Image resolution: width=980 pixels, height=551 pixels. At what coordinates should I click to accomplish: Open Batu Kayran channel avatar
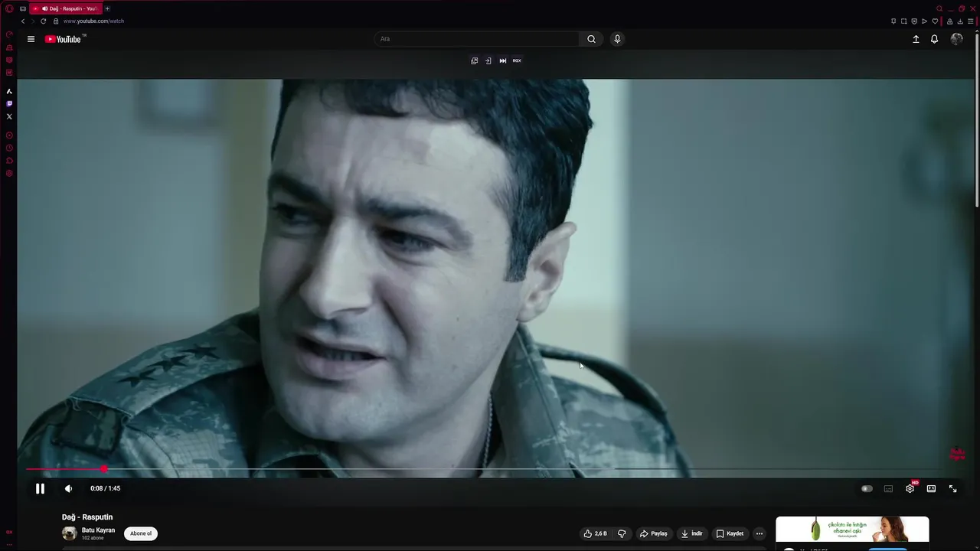pos(70,533)
